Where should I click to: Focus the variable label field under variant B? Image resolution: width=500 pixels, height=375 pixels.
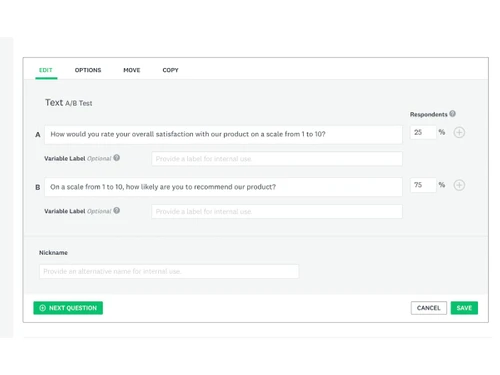click(x=277, y=211)
